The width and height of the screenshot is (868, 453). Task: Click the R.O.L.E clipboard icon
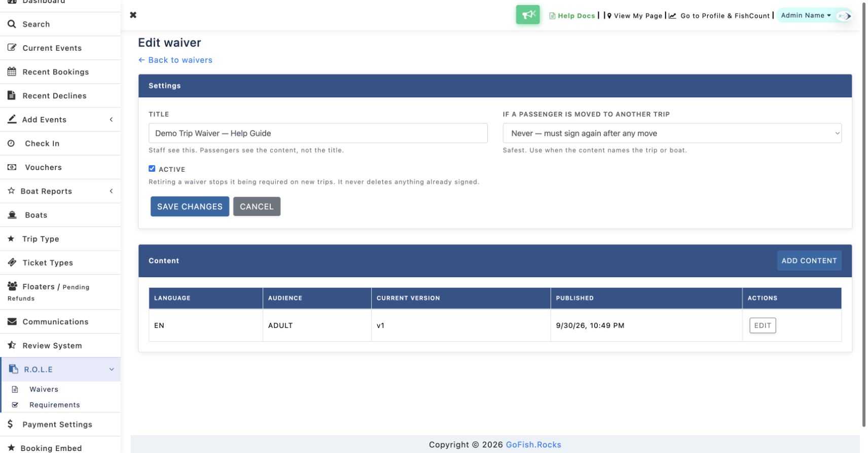coord(14,369)
